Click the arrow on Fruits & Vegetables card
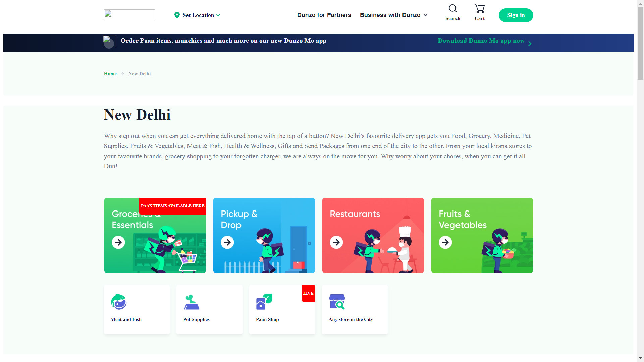The height and width of the screenshot is (362, 644). [445, 242]
